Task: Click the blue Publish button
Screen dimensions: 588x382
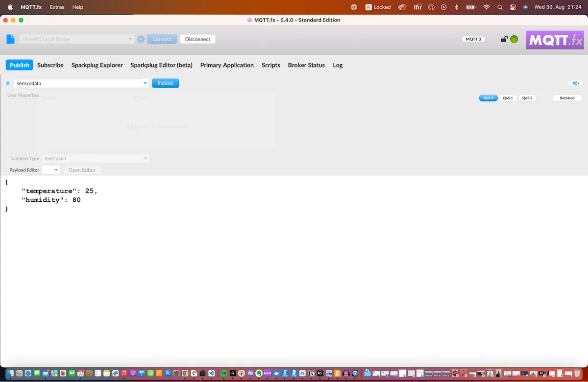Action: (x=165, y=83)
